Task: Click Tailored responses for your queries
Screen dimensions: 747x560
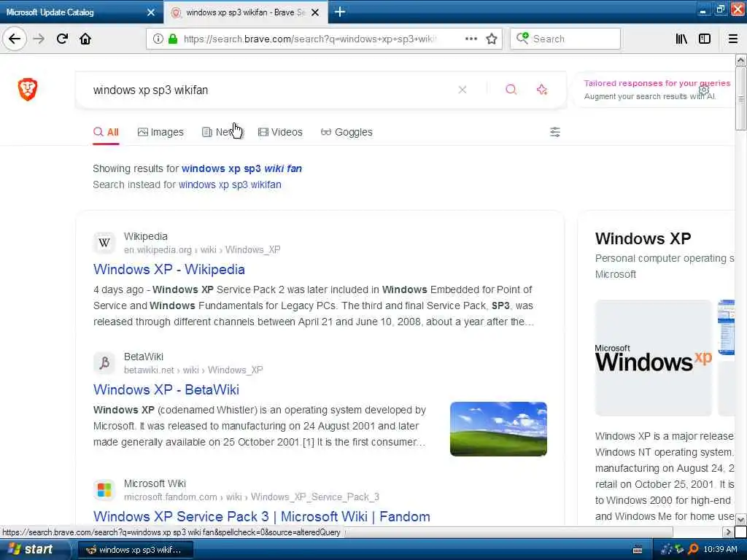Action: [657, 83]
